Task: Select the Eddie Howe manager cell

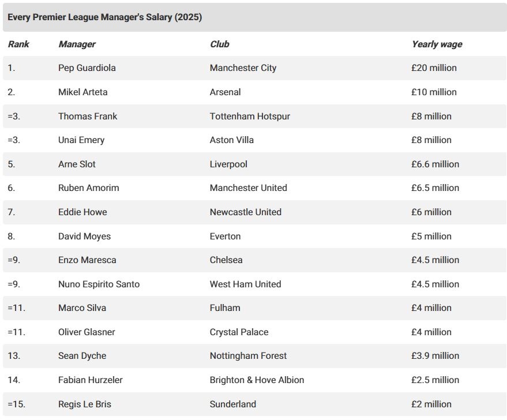Action: (82, 212)
